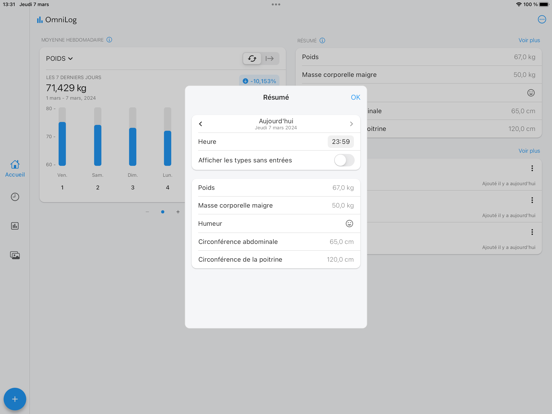Open background Poids 67,0 kg summary row
This screenshot has height=414, width=552.
pyautogui.click(x=419, y=57)
